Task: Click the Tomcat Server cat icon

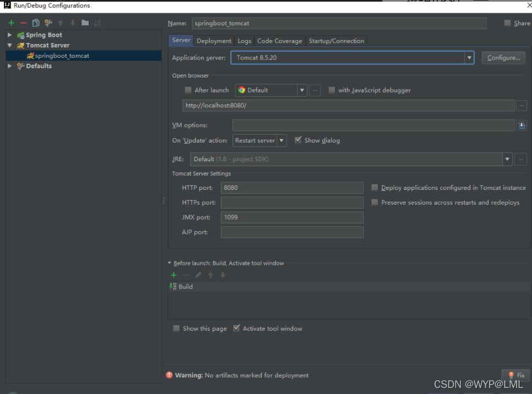Action: click(x=21, y=46)
